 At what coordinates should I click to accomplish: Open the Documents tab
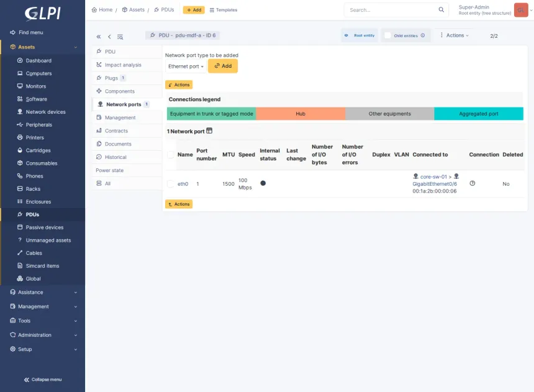click(x=127, y=144)
